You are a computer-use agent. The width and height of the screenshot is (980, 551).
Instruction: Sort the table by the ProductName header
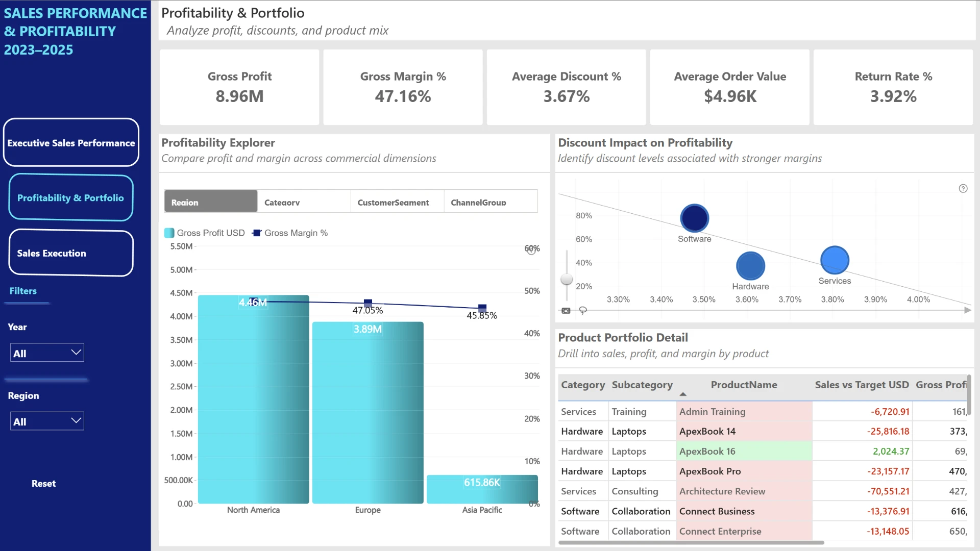coord(744,385)
